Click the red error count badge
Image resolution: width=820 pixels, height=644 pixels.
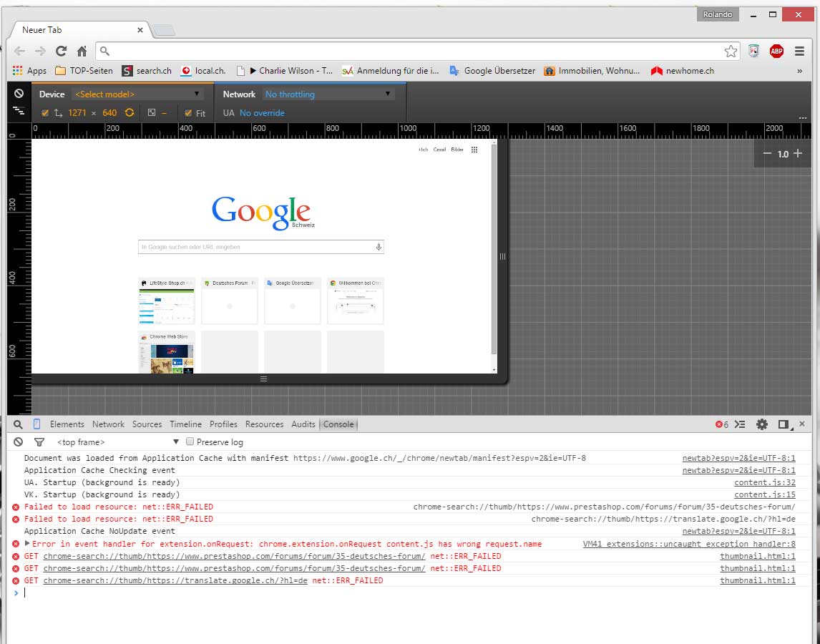coord(722,424)
